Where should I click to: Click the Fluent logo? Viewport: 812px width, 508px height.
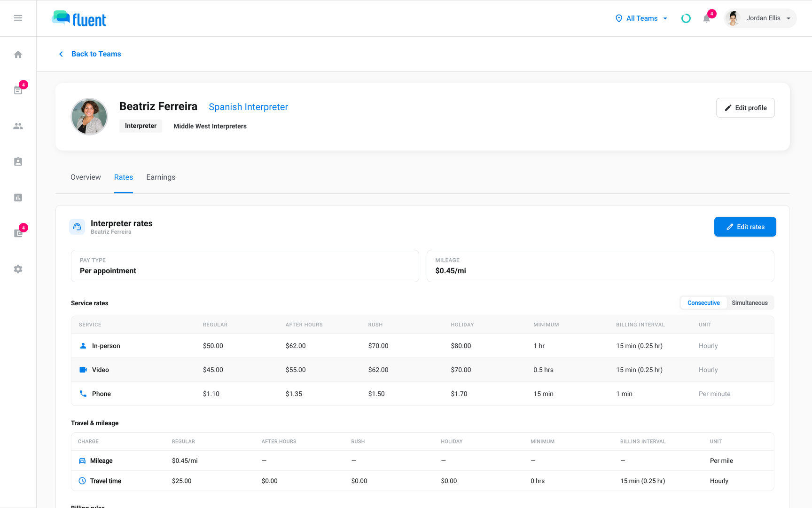79,19
